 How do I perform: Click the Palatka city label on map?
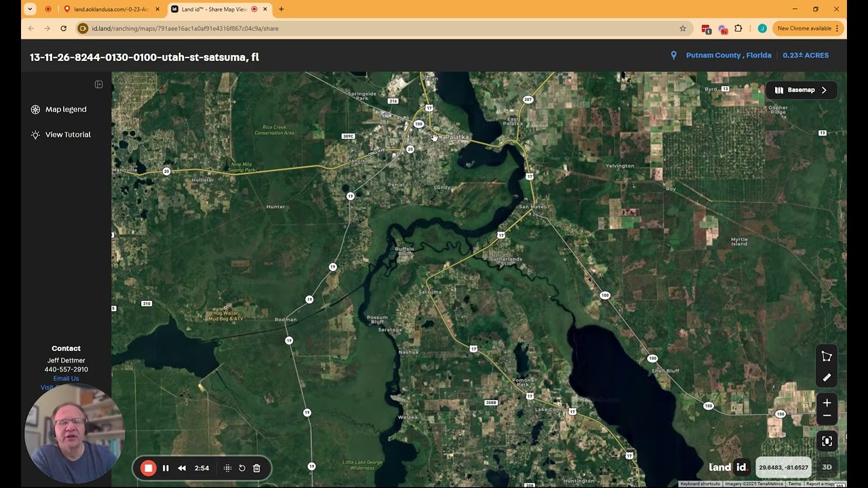457,137
